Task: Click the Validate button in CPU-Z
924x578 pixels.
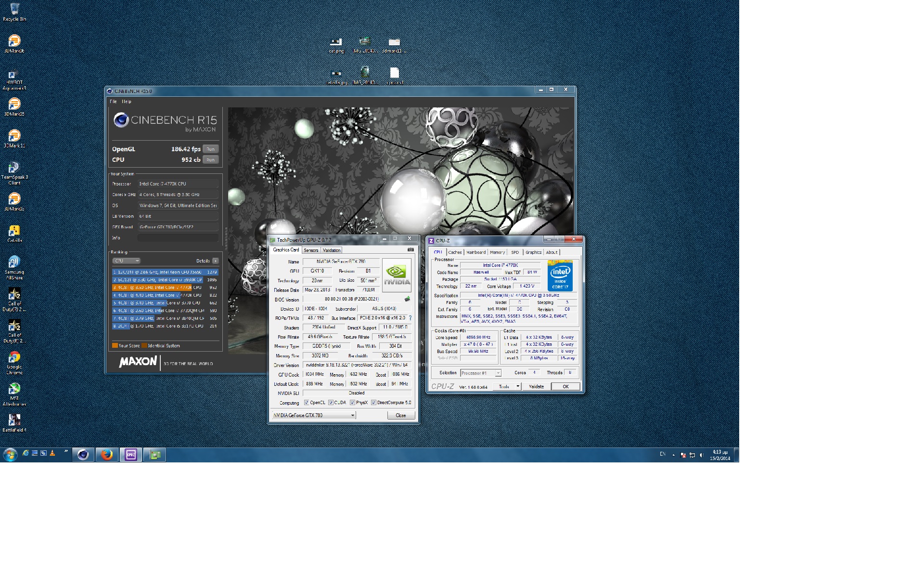Action: click(536, 386)
